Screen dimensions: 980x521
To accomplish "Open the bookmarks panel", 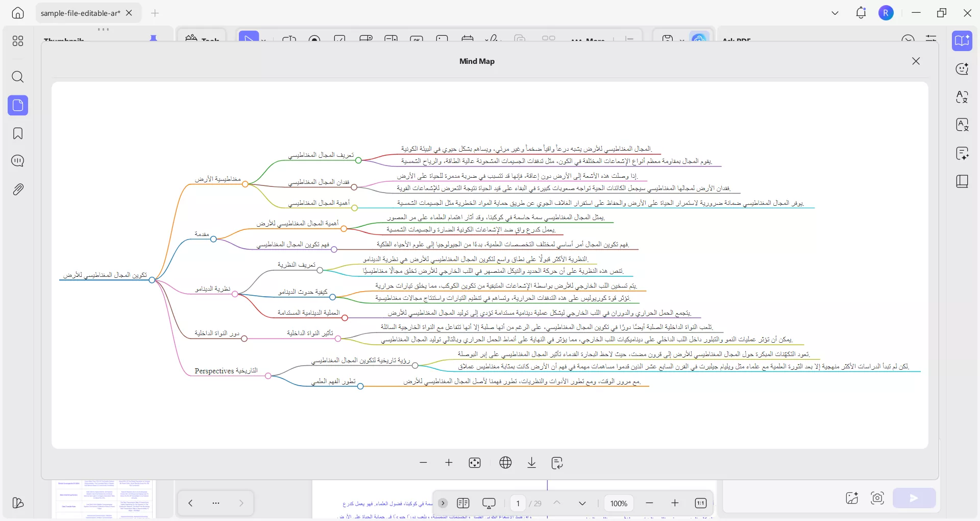I will click(18, 134).
